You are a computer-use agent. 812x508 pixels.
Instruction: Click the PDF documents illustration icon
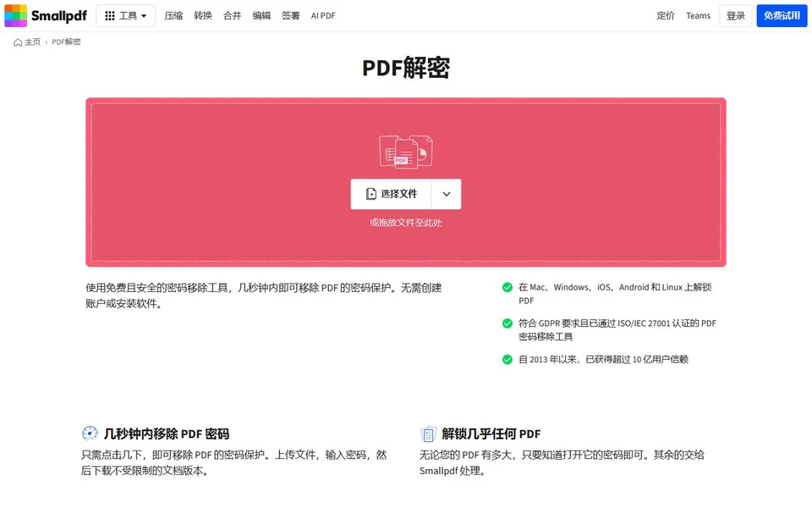coord(406,152)
